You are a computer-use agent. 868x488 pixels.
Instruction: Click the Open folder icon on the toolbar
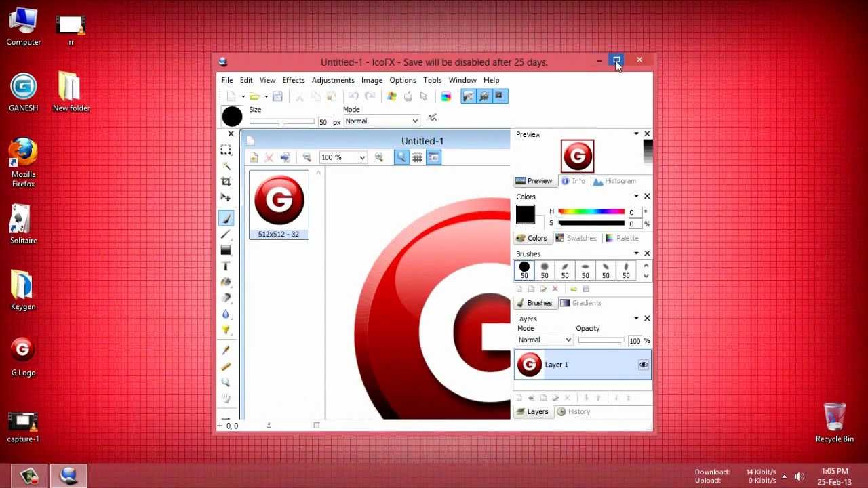[256, 96]
